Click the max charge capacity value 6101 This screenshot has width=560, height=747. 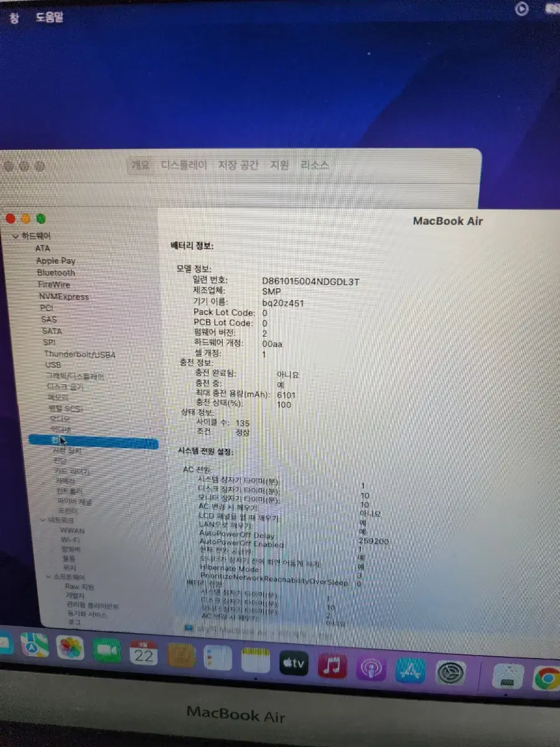click(286, 395)
